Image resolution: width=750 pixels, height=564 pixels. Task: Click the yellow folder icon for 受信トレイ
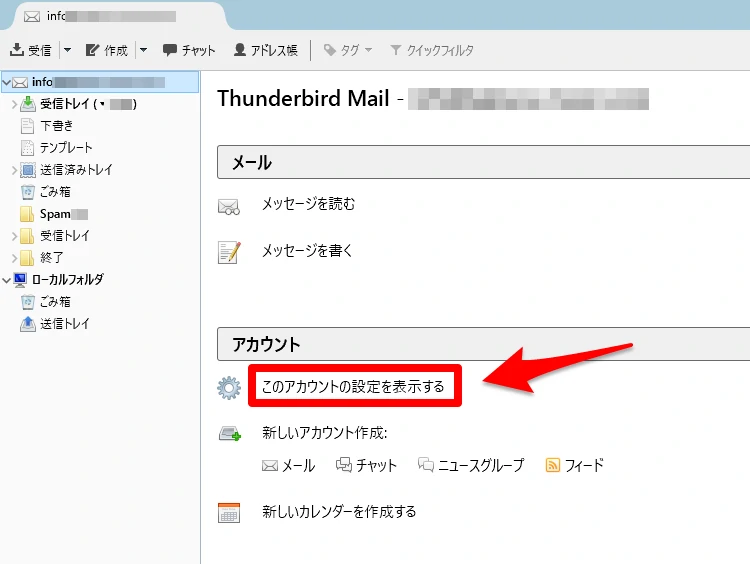click(x=27, y=236)
